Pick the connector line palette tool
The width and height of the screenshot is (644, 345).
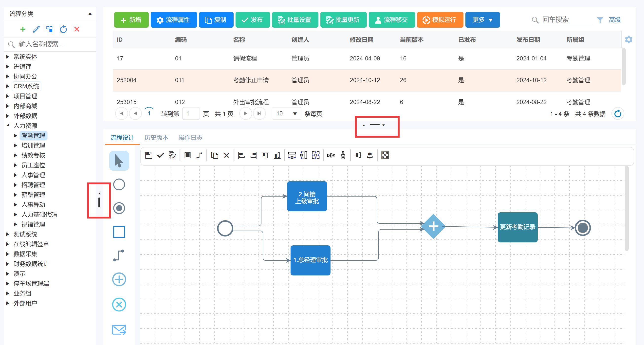click(119, 255)
